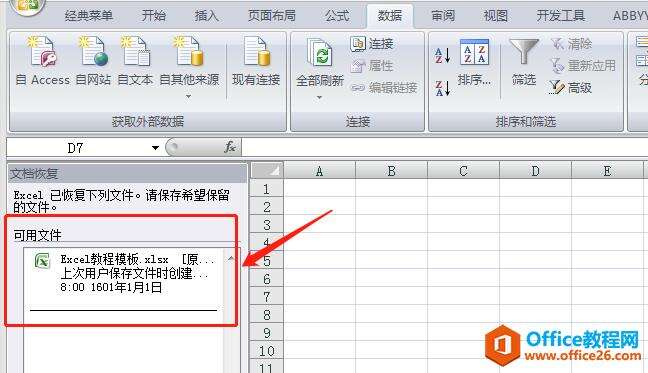Image resolution: width=648 pixels, height=373 pixels.
Task: Click the Excel file icon in recovery list
Action: pos(42,261)
